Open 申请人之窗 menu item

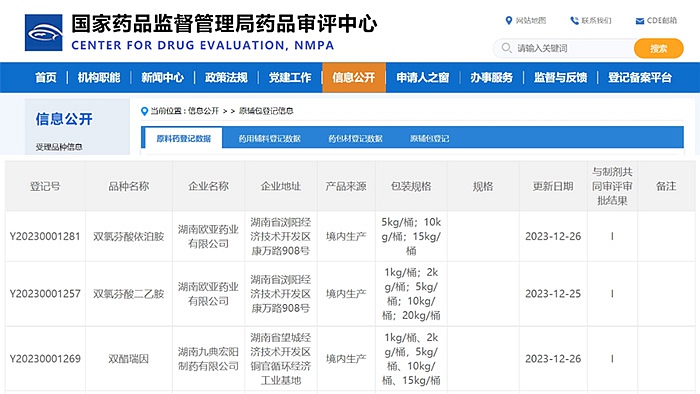pyautogui.click(x=423, y=78)
